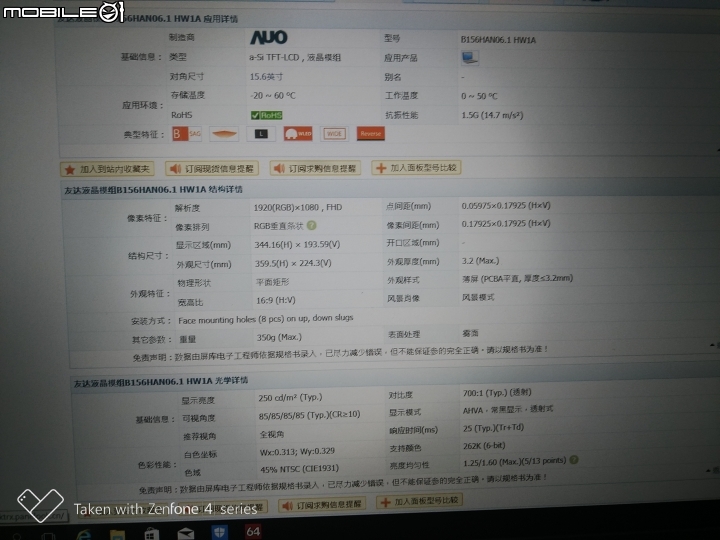Click the 光学详情 section header

161,382
